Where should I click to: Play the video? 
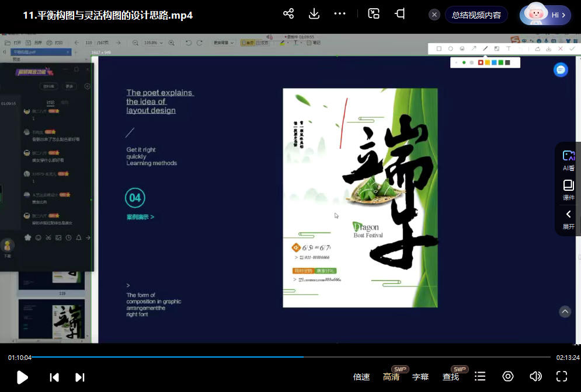click(x=22, y=377)
